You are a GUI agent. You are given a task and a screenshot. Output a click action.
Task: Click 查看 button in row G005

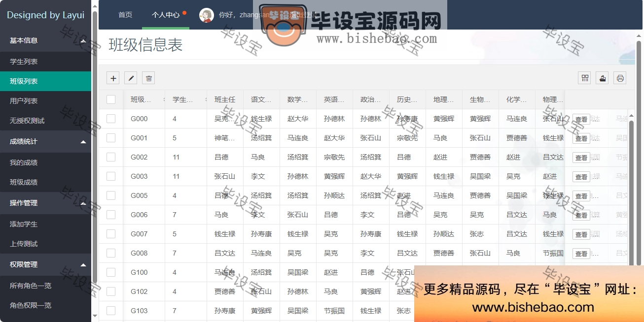point(581,196)
